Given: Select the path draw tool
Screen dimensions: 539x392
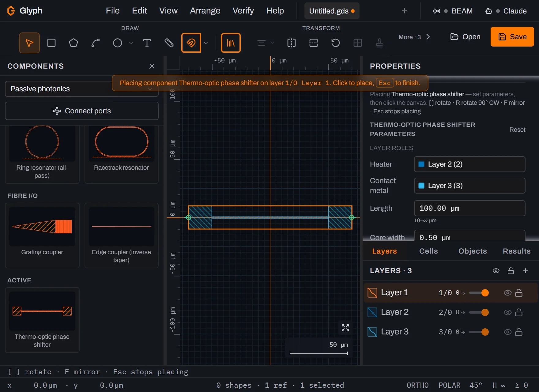Looking at the screenshot, I should coord(96,43).
